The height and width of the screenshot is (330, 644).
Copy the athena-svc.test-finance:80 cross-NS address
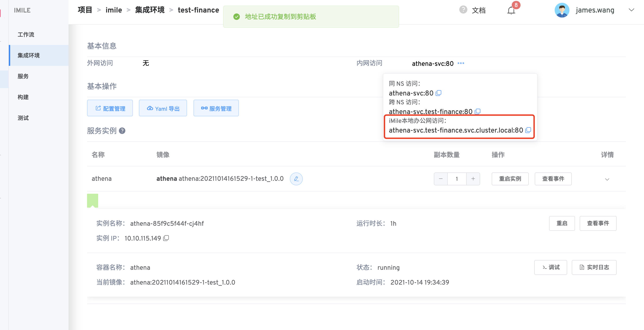478,111
